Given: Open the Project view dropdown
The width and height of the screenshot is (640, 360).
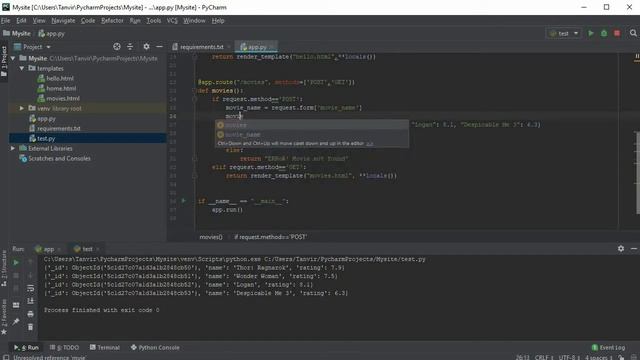Looking at the screenshot, I should (x=33, y=47).
